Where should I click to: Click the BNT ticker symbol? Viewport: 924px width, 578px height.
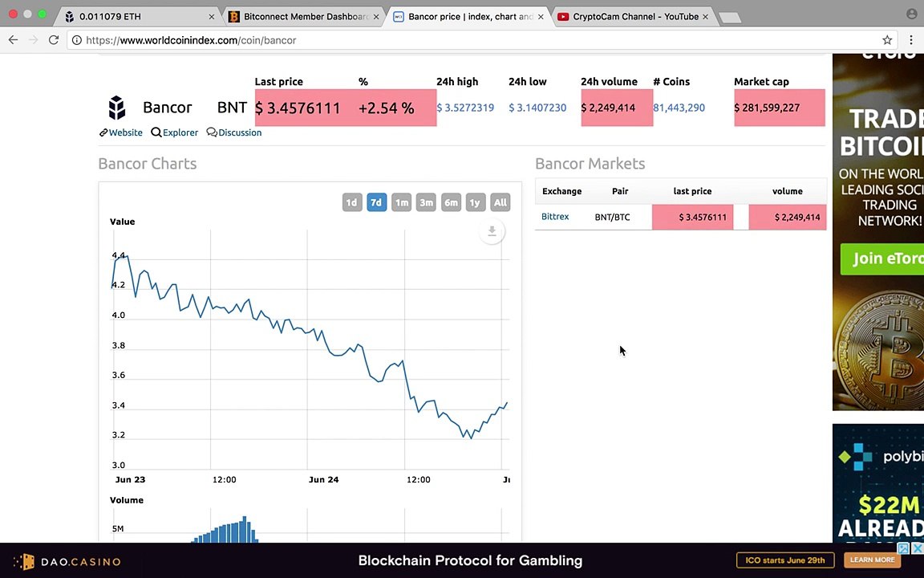232,108
